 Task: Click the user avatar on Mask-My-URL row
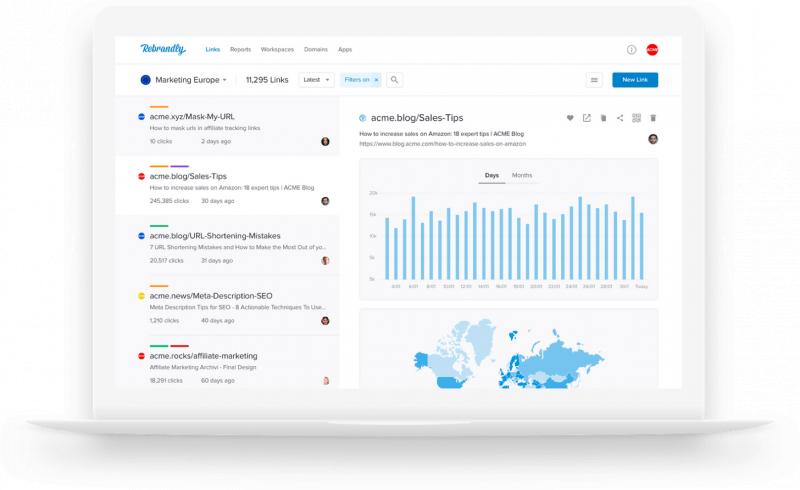pyautogui.click(x=325, y=141)
